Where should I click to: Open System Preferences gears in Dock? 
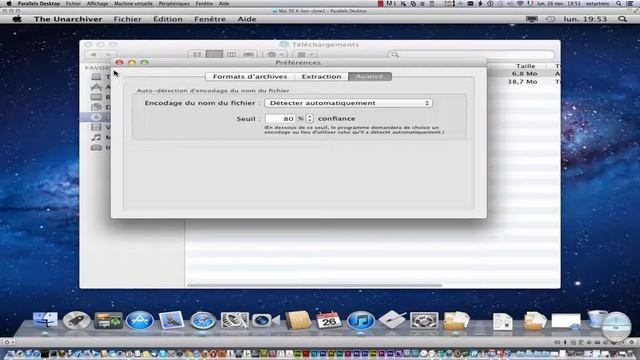click(424, 320)
